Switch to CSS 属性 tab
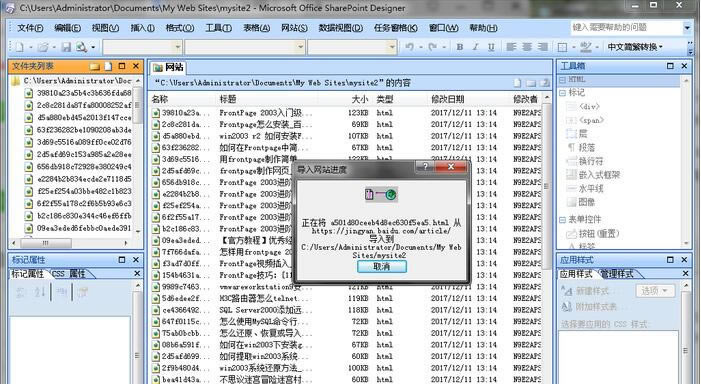Screen dimensions: 701x384 tap(68, 274)
